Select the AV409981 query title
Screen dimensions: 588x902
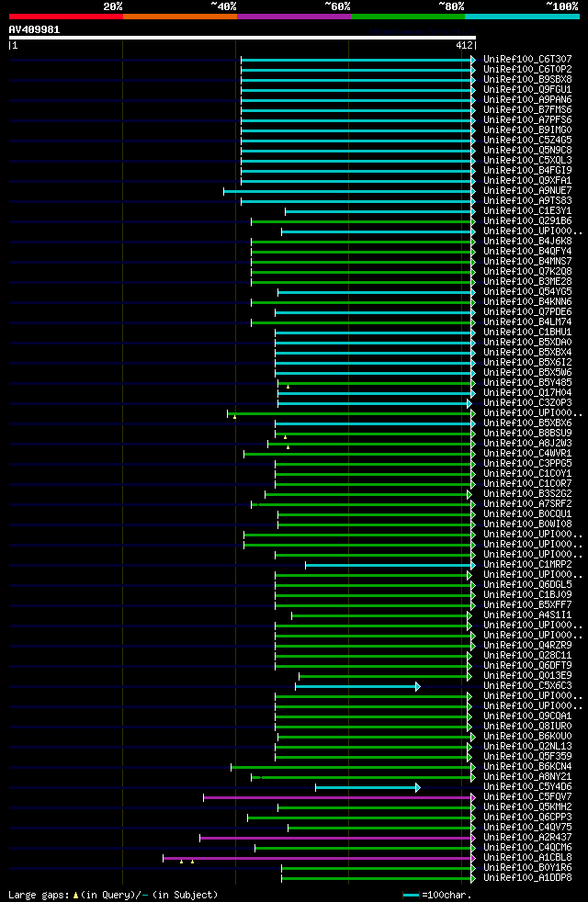(x=34, y=29)
